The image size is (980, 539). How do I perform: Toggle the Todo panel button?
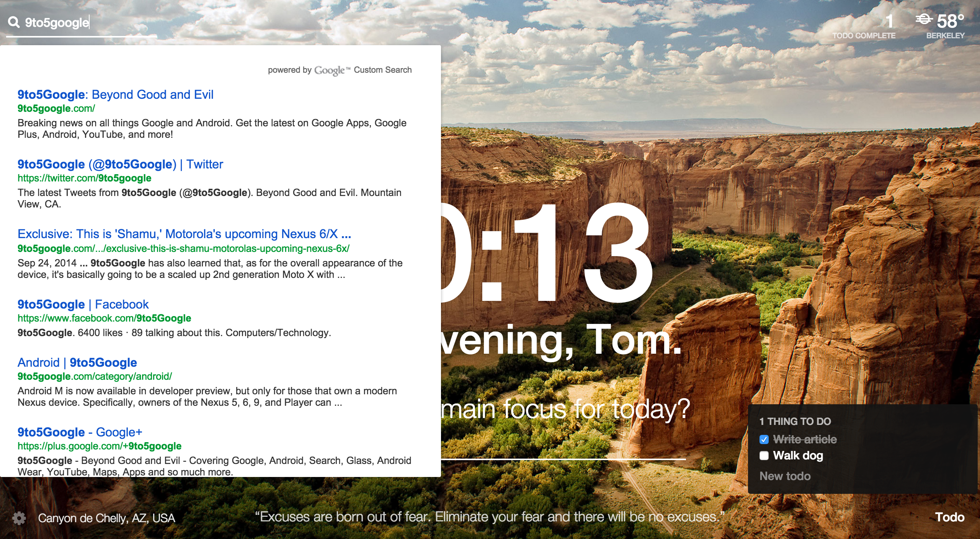949,517
